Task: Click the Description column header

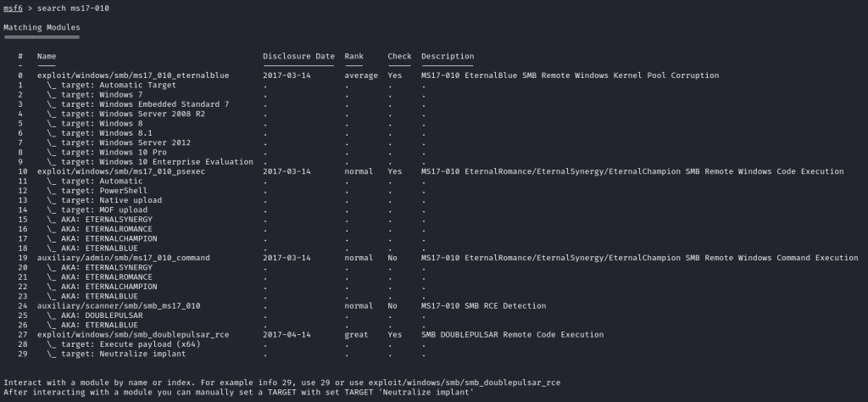Action: click(448, 56)
